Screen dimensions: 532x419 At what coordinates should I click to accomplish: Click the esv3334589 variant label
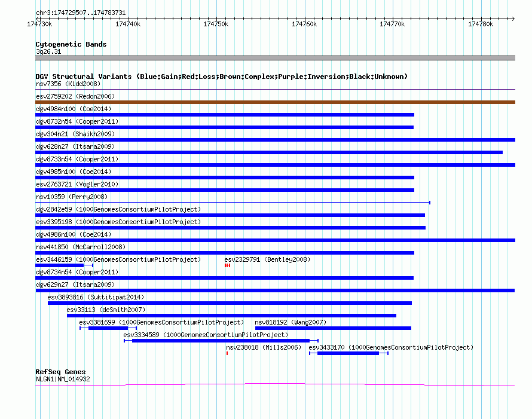click(x=206, y=335)
